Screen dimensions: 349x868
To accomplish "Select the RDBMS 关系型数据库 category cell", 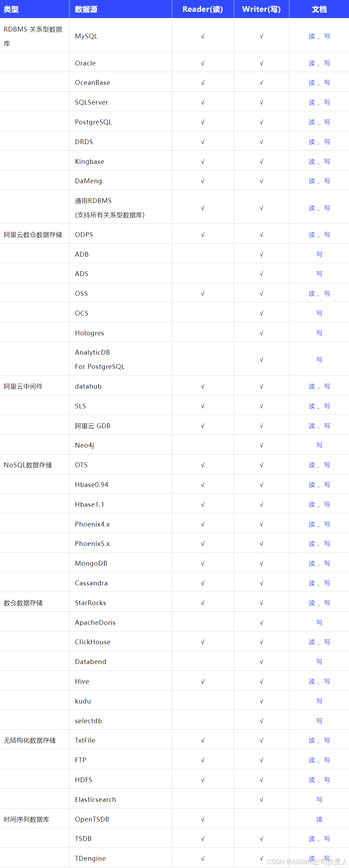I will pos(35,35).
